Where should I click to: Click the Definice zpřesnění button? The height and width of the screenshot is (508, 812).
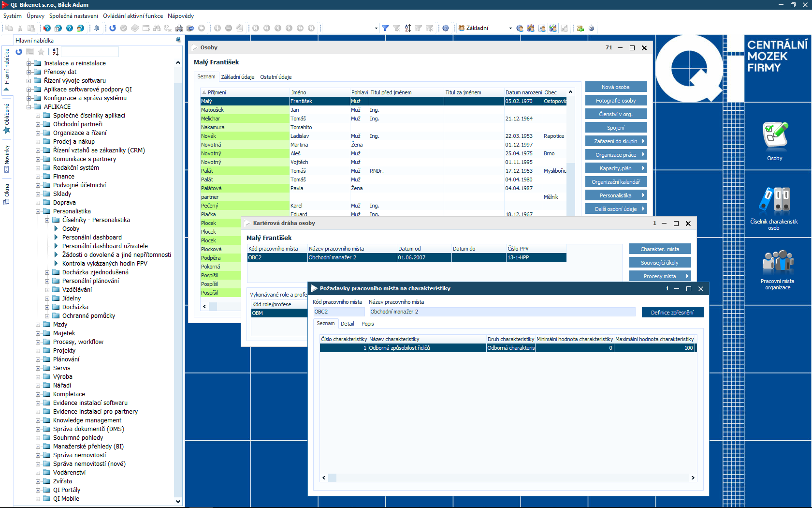(x=672, y=313)
